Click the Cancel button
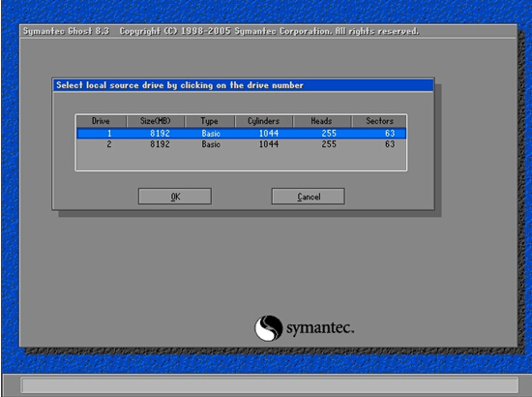Viewport: 532px width, 397px height. (308, 197)
